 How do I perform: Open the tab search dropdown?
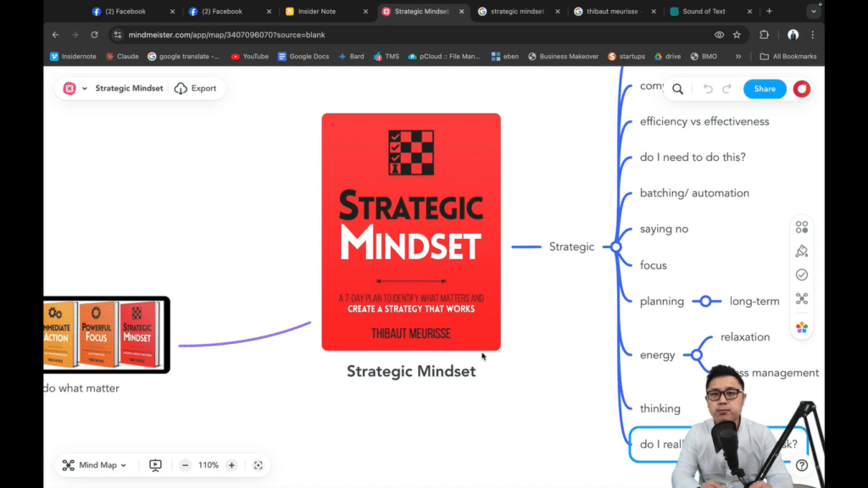[813, 12]
